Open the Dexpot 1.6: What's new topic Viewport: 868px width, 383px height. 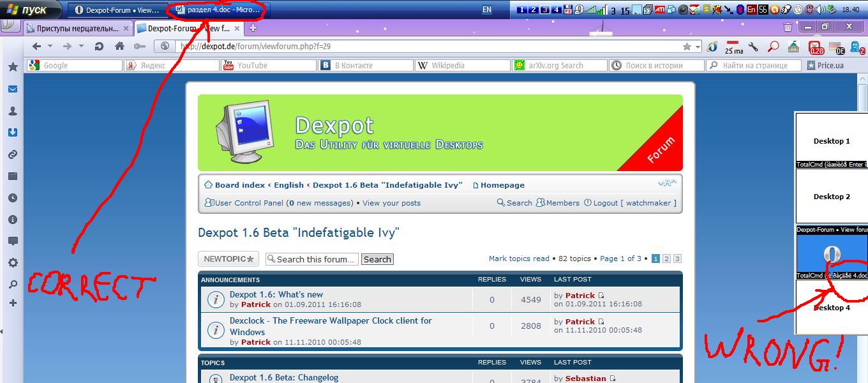pos(276,294)
